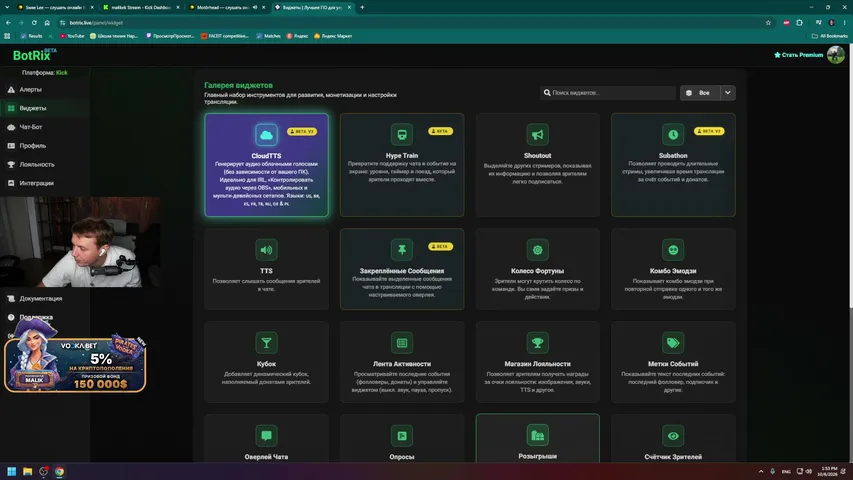Open Chrome from the taskbar

point(59,471)
